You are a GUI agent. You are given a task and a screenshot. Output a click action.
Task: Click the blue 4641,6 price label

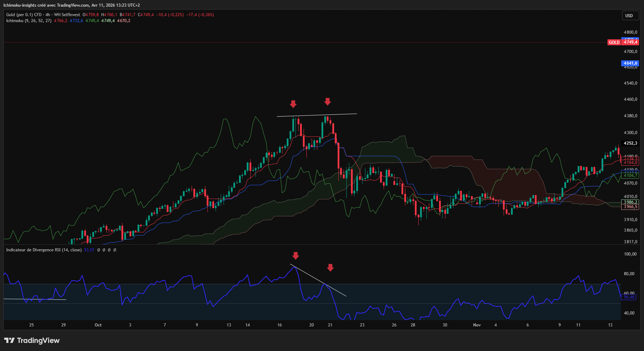pyautogui.click(x=630, y=64)
